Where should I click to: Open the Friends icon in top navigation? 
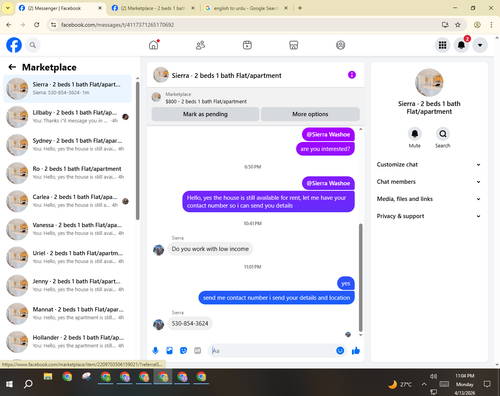tap(200, 45)
